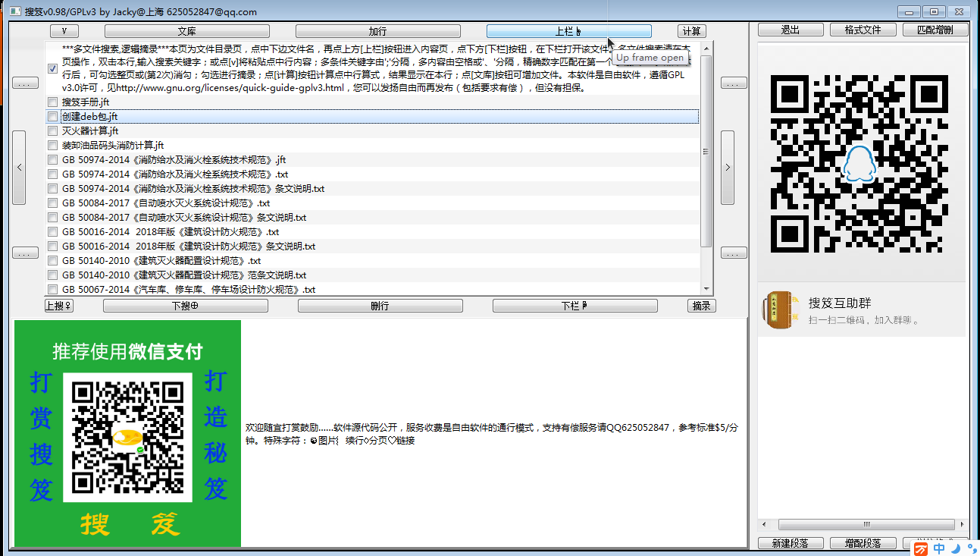980x556 pixels.
Task: Click the welcome donation text in lower pane
Action: pos(492,434)
